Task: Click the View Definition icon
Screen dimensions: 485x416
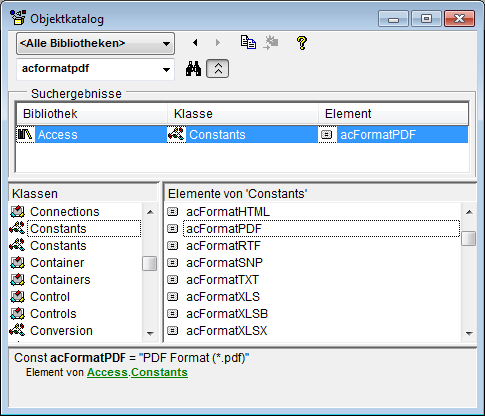Action: (271, 43)
